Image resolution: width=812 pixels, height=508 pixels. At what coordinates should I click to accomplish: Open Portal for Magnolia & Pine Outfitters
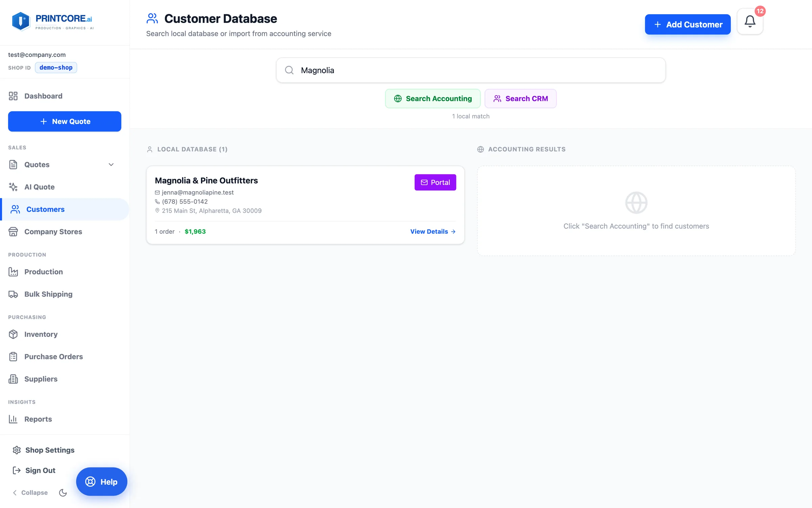click(x=435, y=182)
